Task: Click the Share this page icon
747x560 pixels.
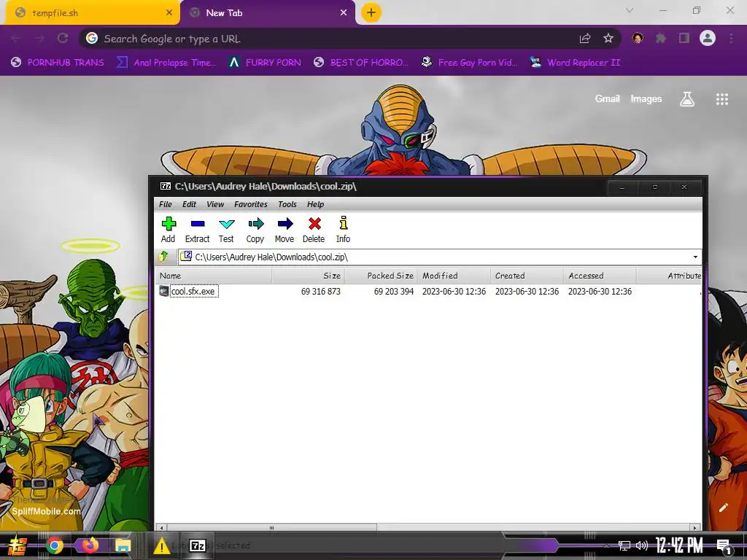Action: pos(585,39)
